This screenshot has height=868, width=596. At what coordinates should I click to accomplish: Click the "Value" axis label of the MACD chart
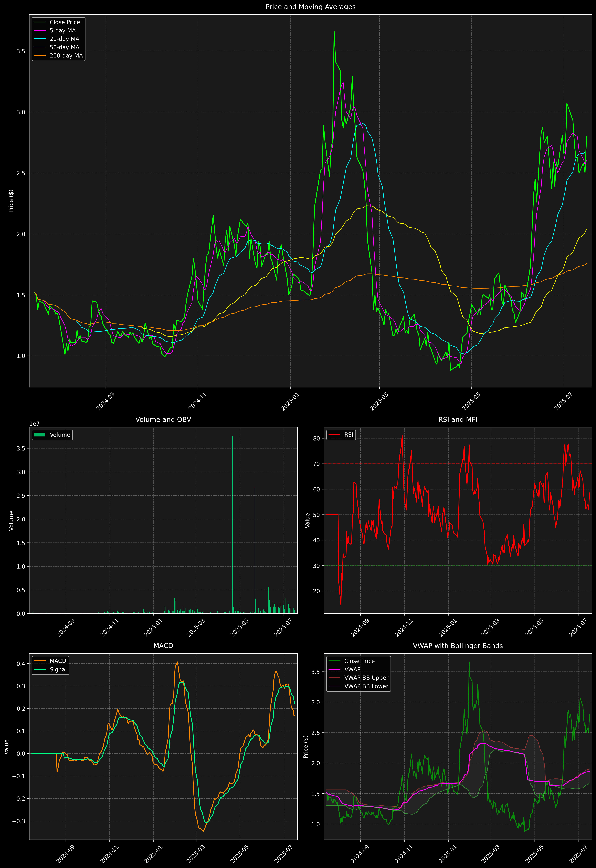coord(7,747)
